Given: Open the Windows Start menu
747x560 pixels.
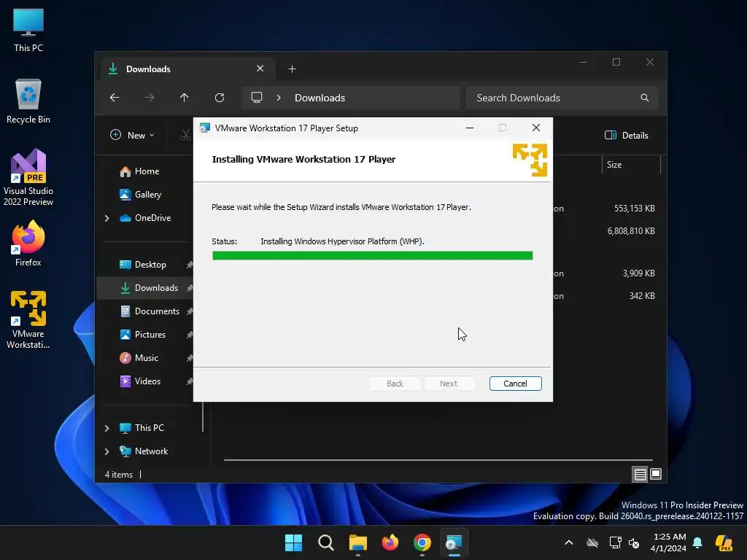Looking at the screenshot, I should coord(293,542).
